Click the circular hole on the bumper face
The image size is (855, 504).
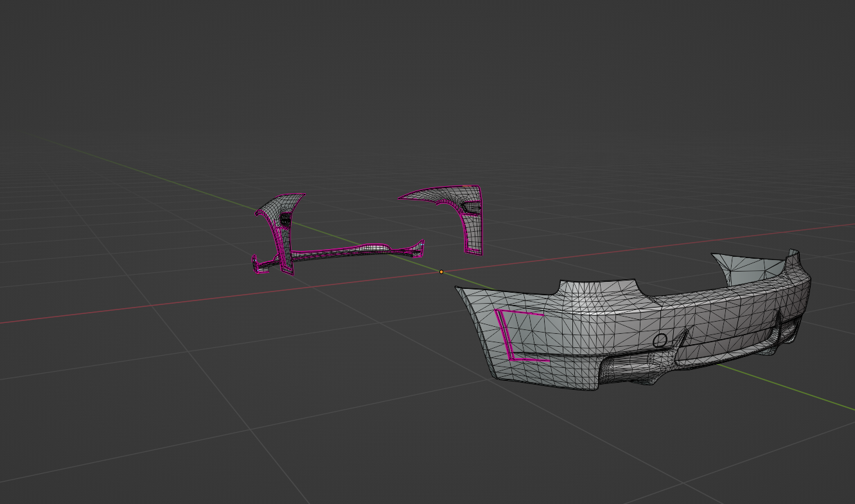point(660,340)
